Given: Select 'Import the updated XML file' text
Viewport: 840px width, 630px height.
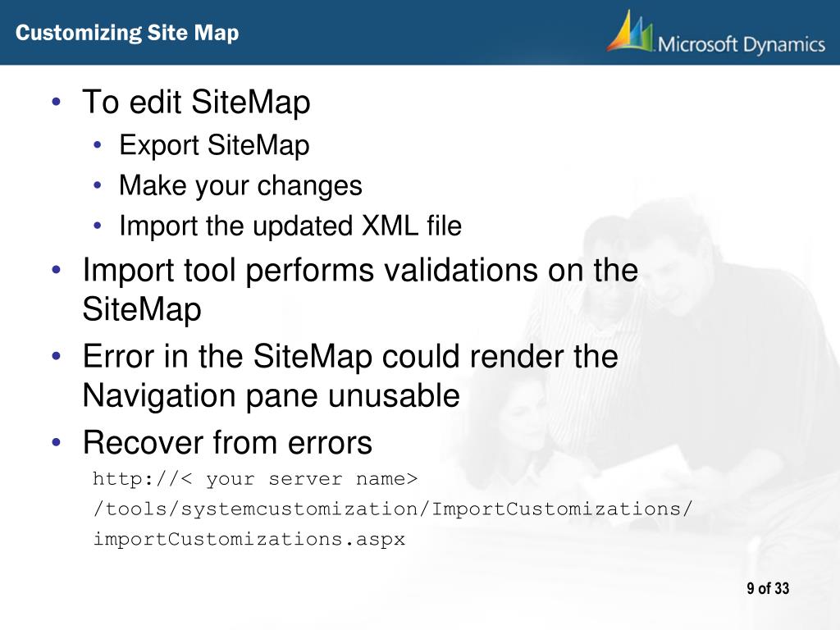Looking at the screenshot, I should 290,226.
